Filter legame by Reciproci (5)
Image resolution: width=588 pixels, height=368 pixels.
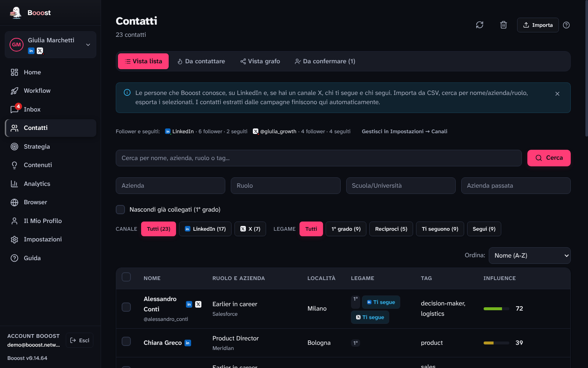(x=391, y=229)
